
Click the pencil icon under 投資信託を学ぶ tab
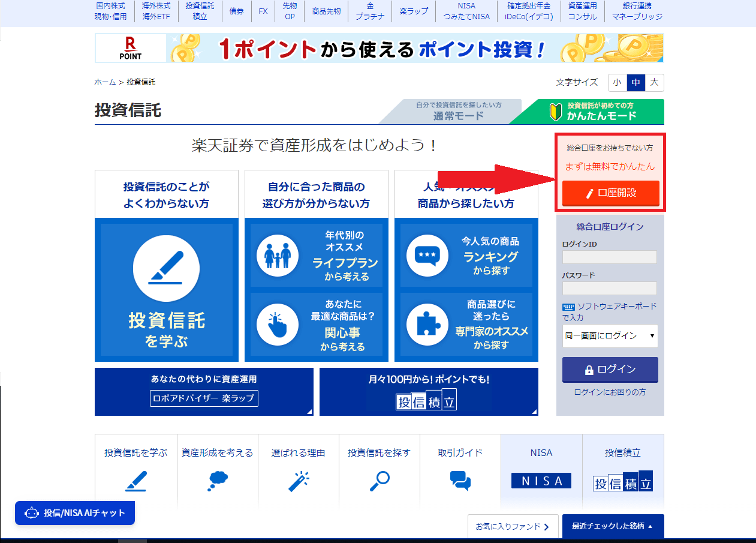click(x=135, y=481)
